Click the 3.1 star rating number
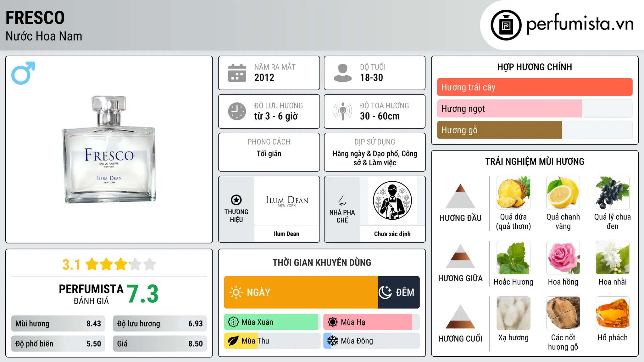This screenshot has height=362, width=644. point(71,265)
